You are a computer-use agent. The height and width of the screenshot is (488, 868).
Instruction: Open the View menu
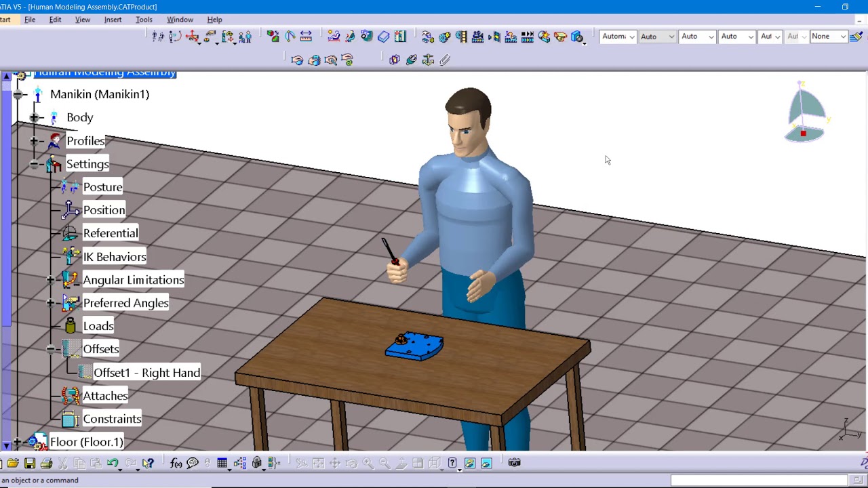pyautogui.click(x=83, y=20)
